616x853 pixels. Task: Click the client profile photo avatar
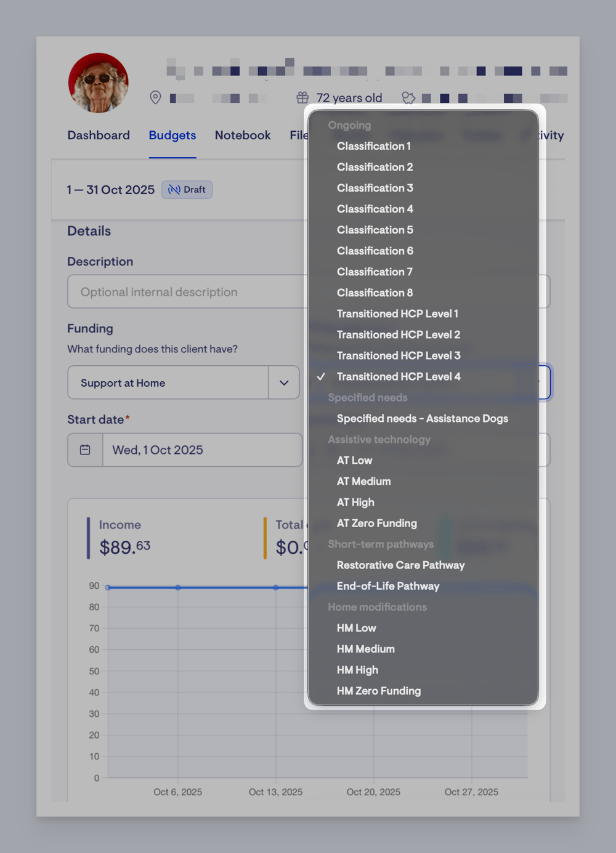click(x=99, y=83)
